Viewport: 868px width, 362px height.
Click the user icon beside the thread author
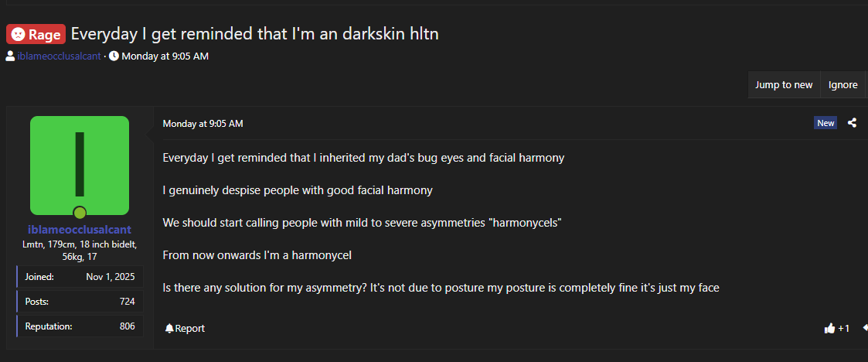10,56
